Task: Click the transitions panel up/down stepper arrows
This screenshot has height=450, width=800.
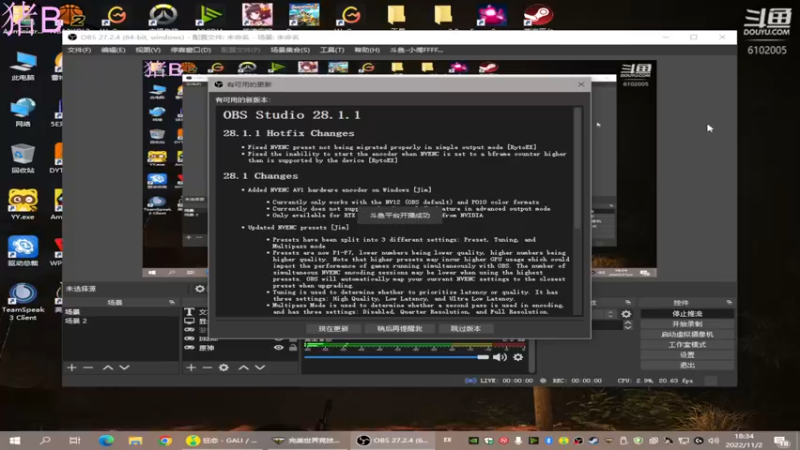Action: tap(628, 325)
